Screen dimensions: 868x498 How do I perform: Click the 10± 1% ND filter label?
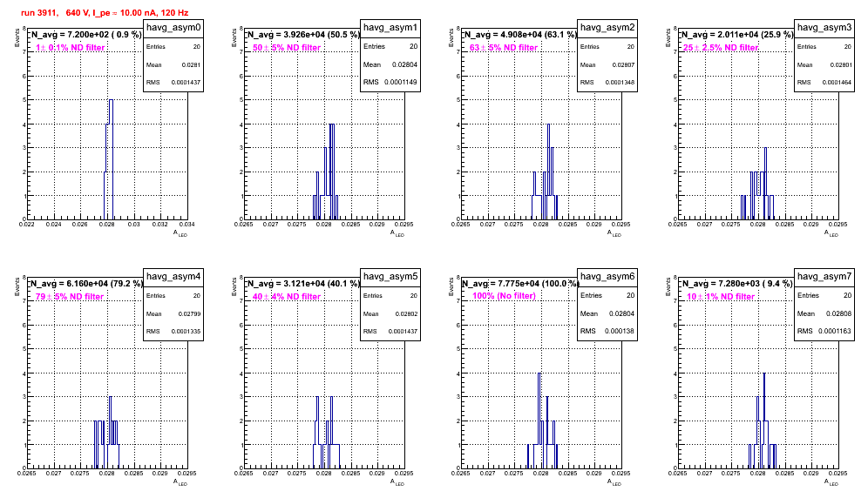(721, 297)
